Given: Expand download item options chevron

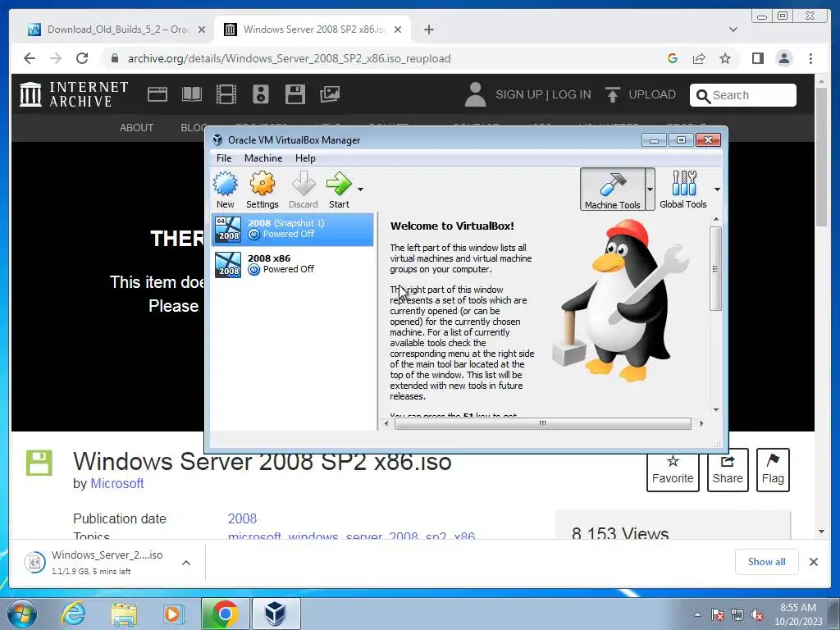Looking at the screenshot, I should tap(186, 563).
